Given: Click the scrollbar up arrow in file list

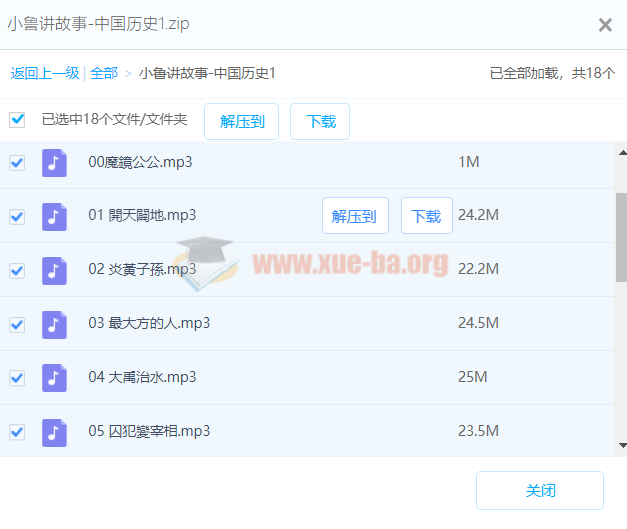Looking at the screenshot, I should click(x=621, y=152).
